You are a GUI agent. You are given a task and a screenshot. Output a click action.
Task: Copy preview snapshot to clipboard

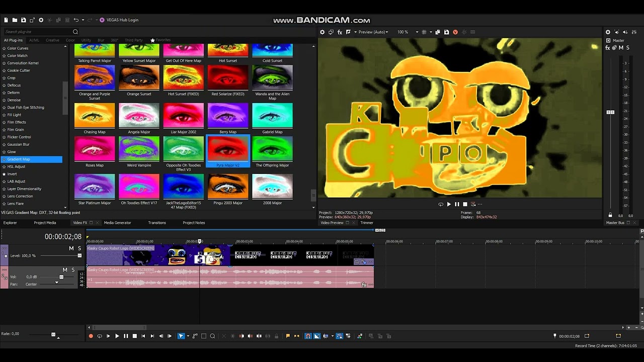438,32
